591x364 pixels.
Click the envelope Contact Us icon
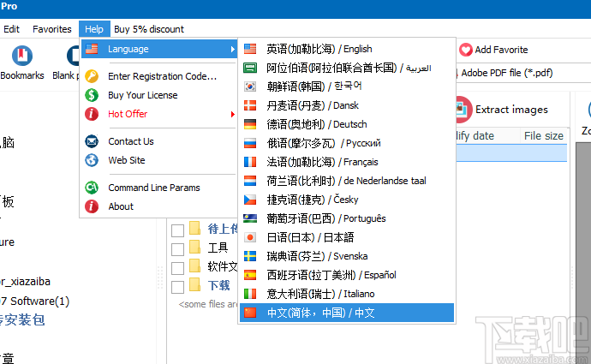coord(92,141)
